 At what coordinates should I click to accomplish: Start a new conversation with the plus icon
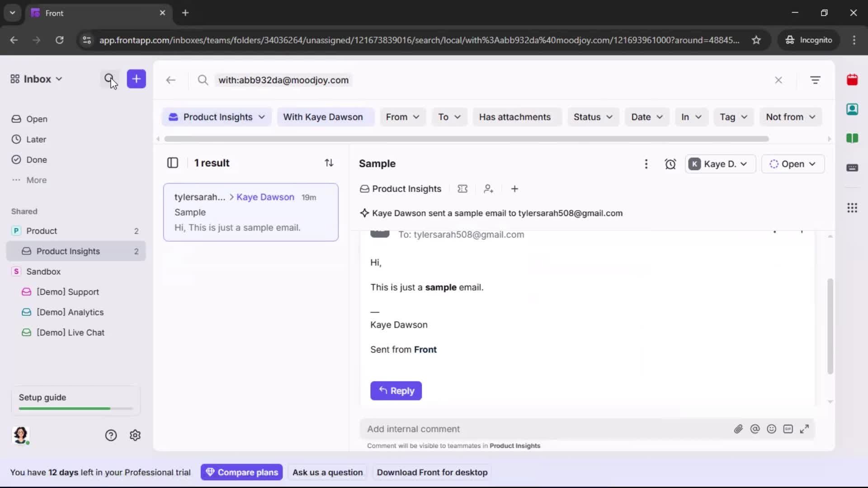click(137, 79)
